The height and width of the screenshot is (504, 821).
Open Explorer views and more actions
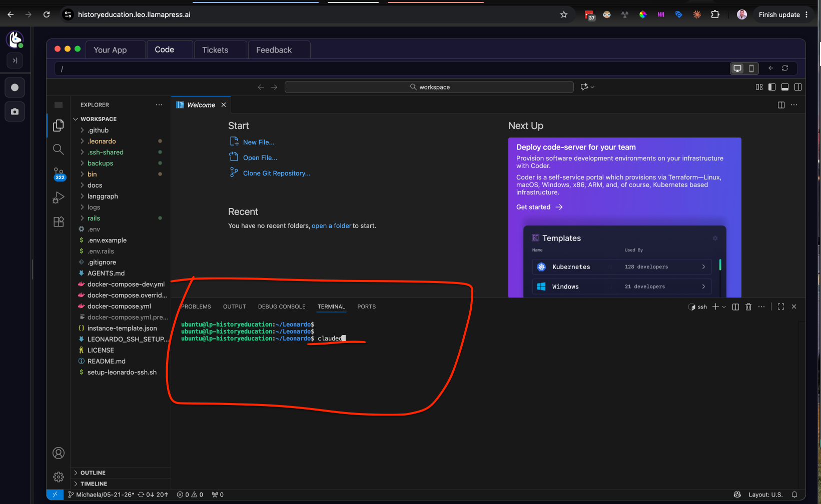pyautogui.click(x=159, y=105)
